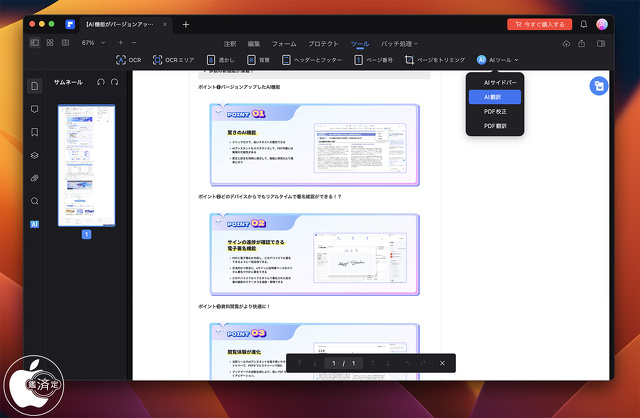640x418 pixels.
Task: Click the 今すぐ購入する buy button
Action: coord(539,24)
